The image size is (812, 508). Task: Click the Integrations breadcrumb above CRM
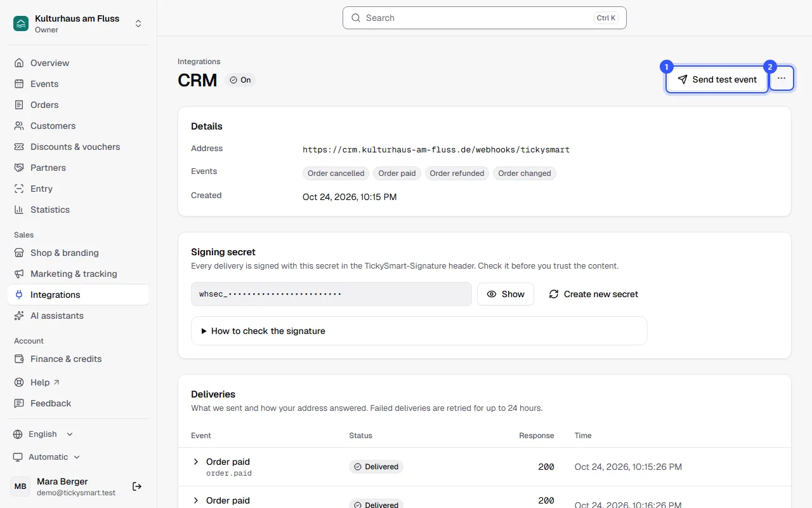click(199, 62)
